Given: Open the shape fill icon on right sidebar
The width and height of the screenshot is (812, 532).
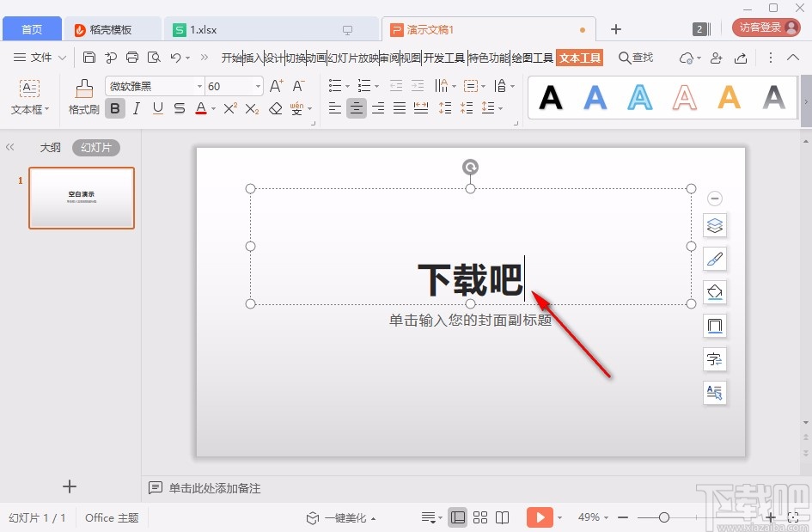Looking at the screenshot, I should coord(715,292).
